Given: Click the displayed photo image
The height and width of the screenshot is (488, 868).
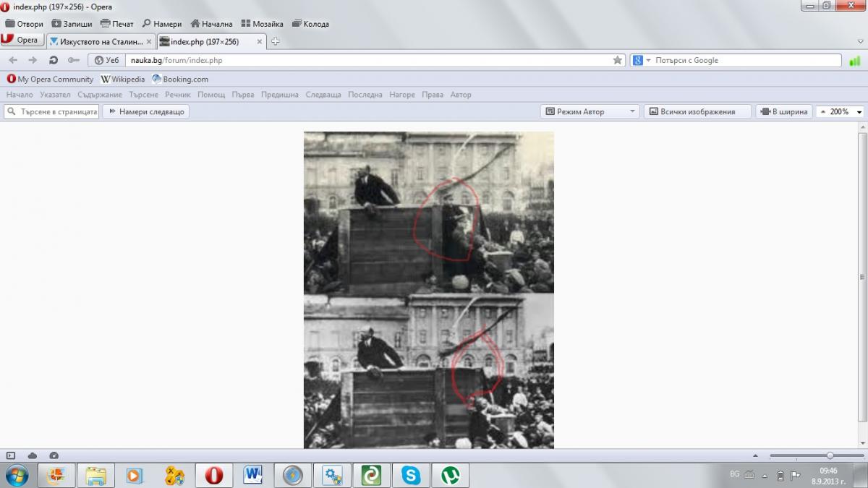Looking at the screenshot, I should (x=428, y=290).
